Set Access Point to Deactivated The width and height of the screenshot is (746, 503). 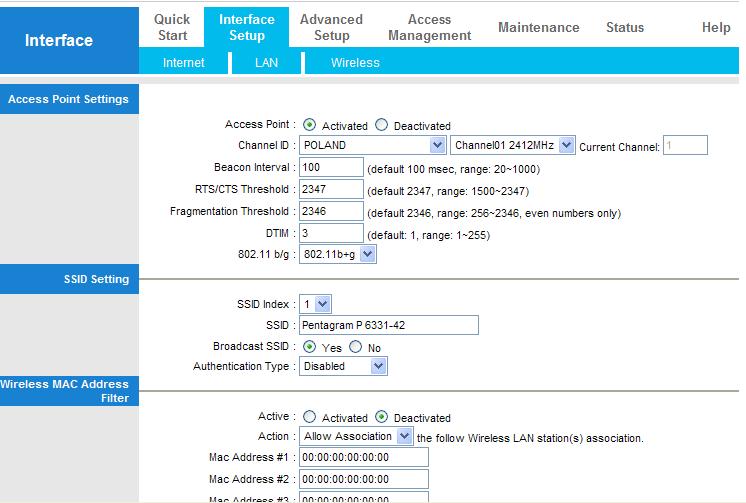tap(381, 125)
